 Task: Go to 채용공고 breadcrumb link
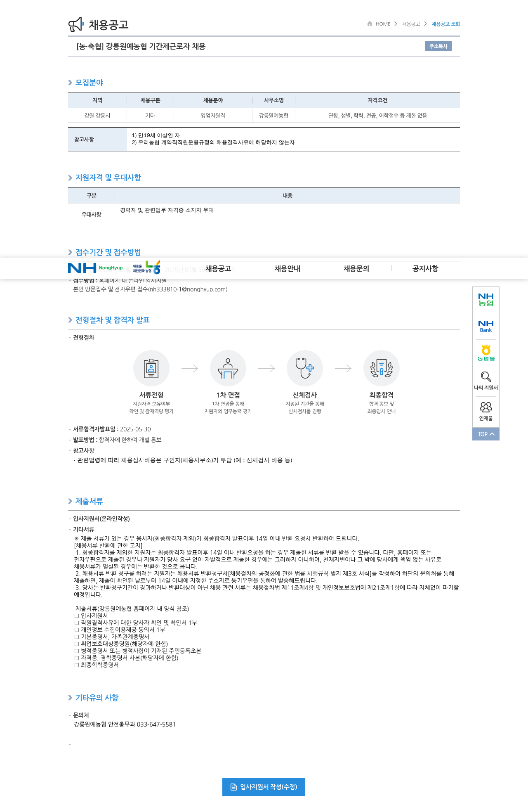(411, 24)
